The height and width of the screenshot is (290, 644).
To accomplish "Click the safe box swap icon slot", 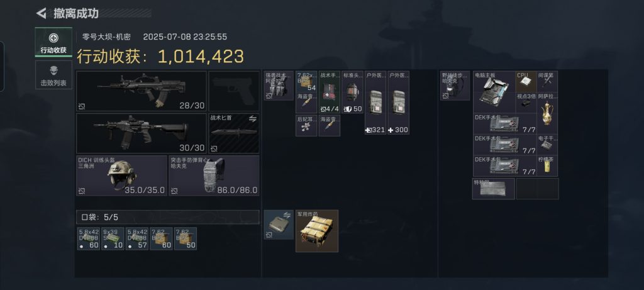I will (x=279, y=225).
